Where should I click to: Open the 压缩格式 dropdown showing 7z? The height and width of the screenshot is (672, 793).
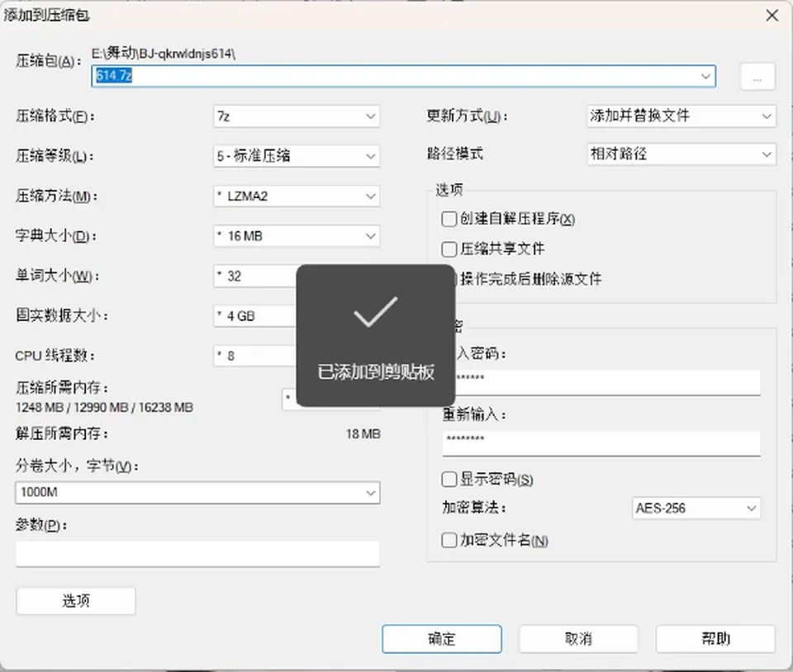pyautogui.click(x=297, y=116)
